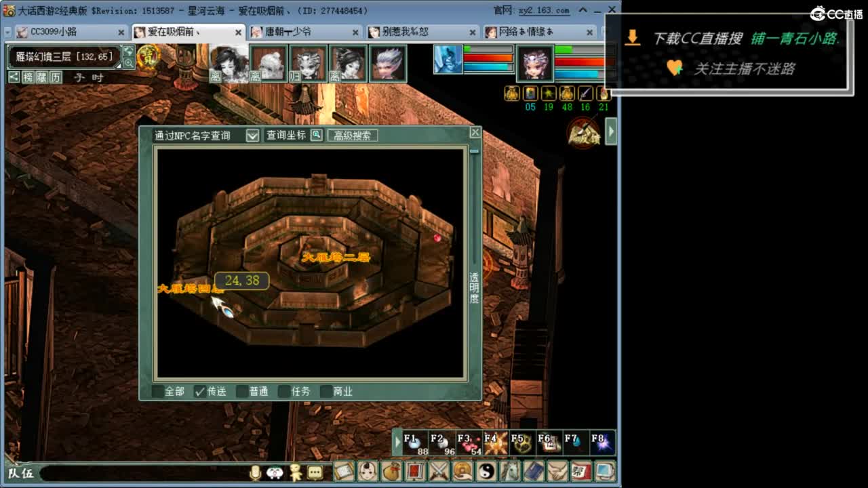The width and height of the screenshot is (868, 488).
Task: Use the F1 hotkey slot item
Action: point(416,443)
